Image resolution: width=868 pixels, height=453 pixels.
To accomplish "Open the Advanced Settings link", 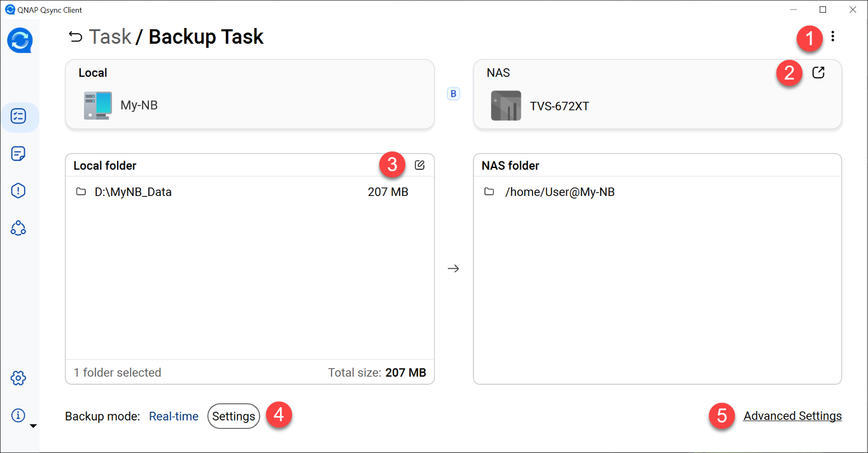I will tap(792, 416).
